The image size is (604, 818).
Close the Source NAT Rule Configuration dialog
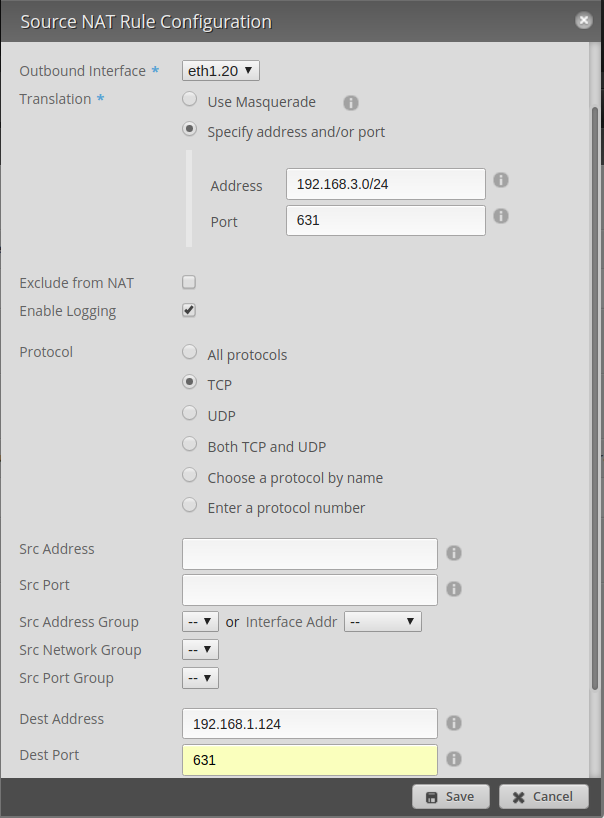click(583, 20)
